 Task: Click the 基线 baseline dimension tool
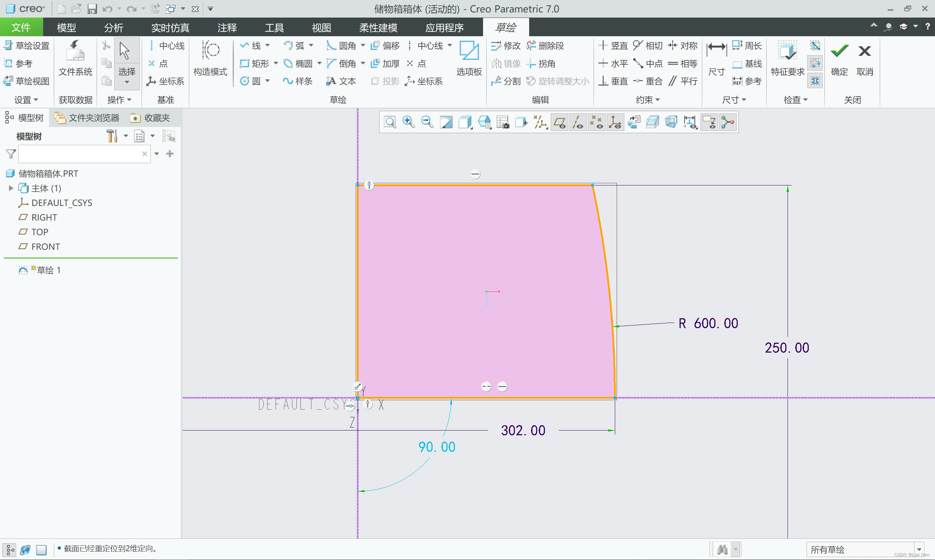[x=747, y=63]
